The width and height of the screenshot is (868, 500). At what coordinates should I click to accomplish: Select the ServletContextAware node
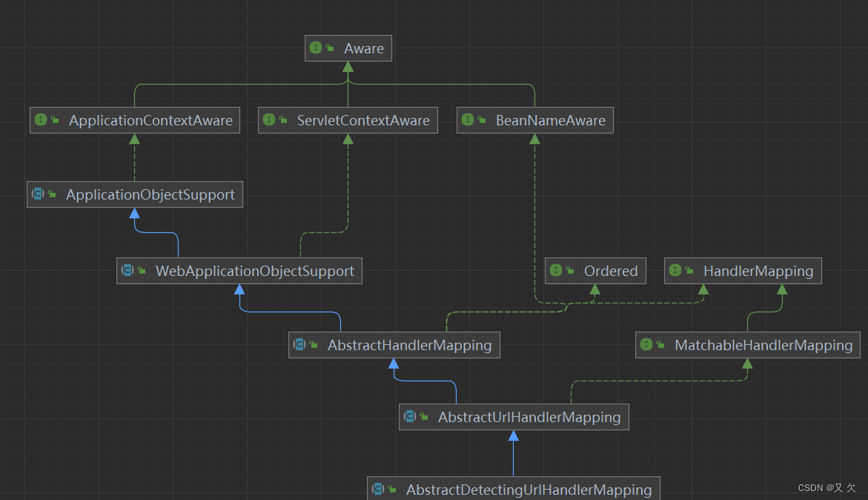coord(348,120)
